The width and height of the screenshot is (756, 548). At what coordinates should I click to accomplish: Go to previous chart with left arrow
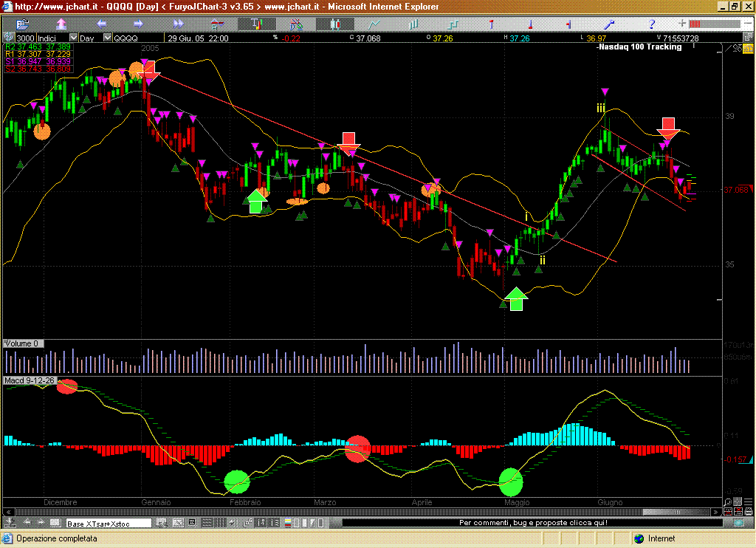(102, 24)
